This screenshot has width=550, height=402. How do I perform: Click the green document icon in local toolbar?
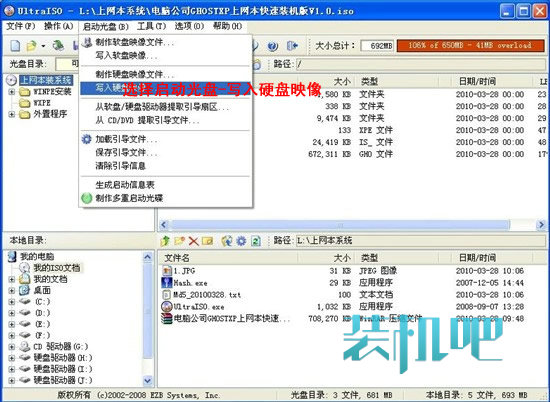click(256, 241)
